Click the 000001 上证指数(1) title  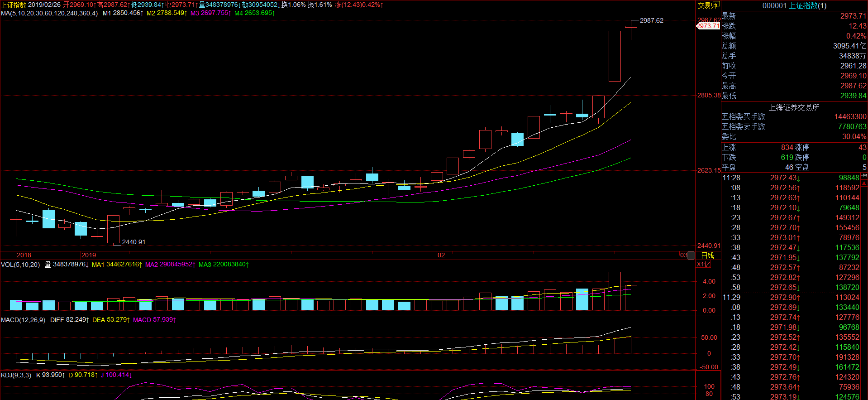[794, 5]
